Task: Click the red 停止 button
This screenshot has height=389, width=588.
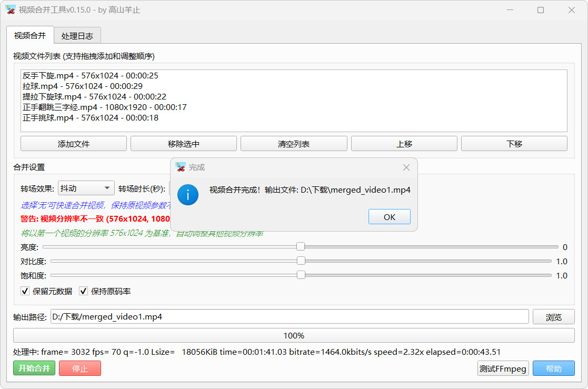Action: [80, 368]
